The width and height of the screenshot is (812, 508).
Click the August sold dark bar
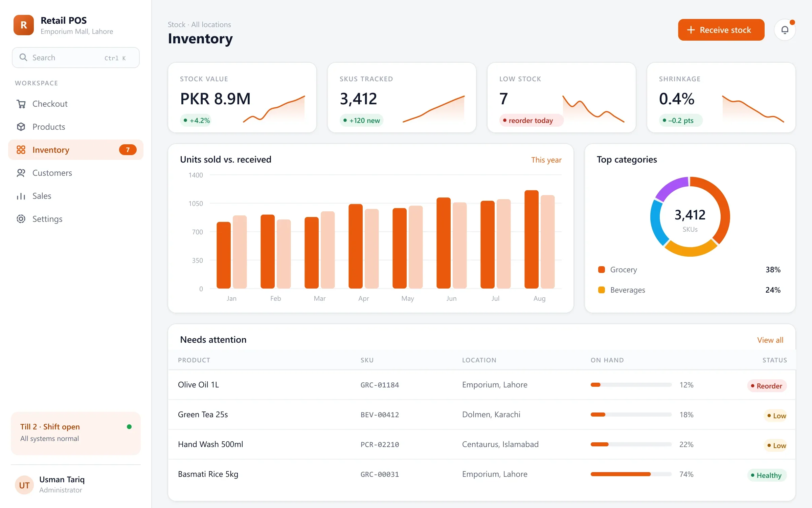[531, 239]
